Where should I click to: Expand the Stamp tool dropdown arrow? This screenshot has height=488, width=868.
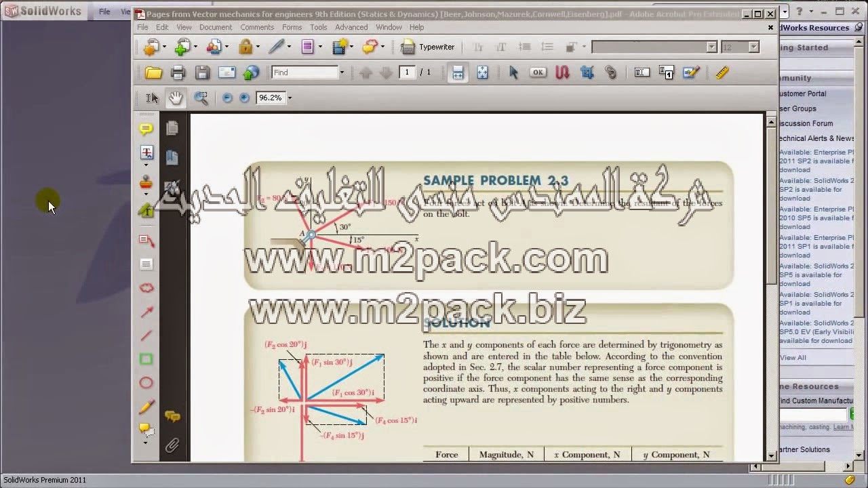[146, 195]
